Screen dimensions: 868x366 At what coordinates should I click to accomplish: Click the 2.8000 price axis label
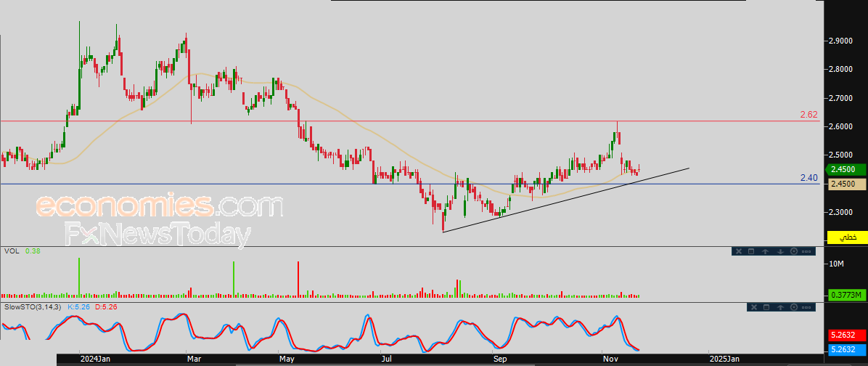[840, 70]
